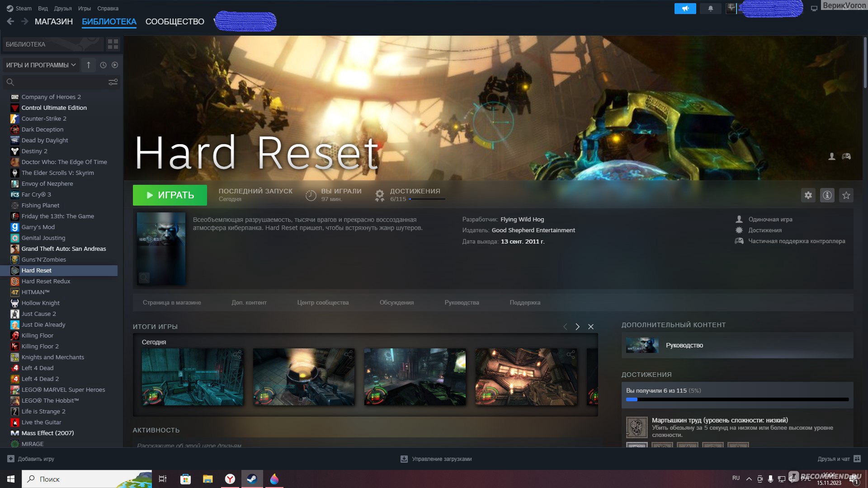
Task: Open the Друзья menu
Action: pos(63,8)
